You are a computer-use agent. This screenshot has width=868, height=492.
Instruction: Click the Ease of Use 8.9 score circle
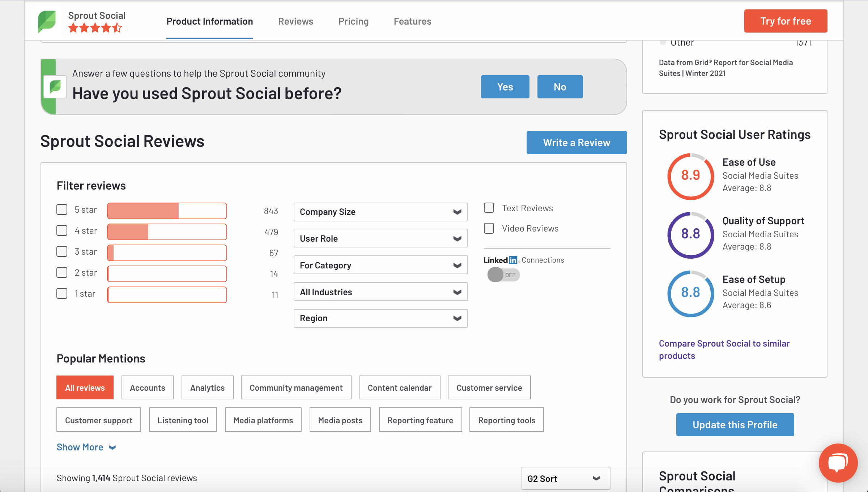690,176
